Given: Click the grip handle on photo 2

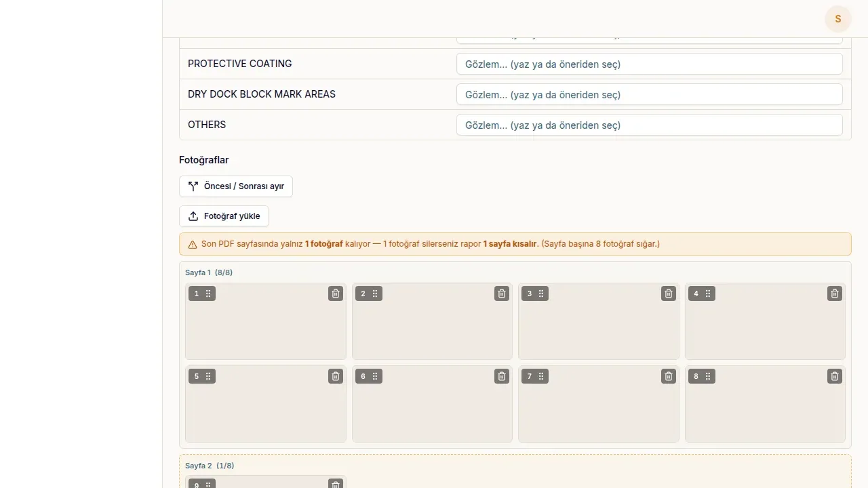Looking at the screenshot, I should click(x=375, y=293).
